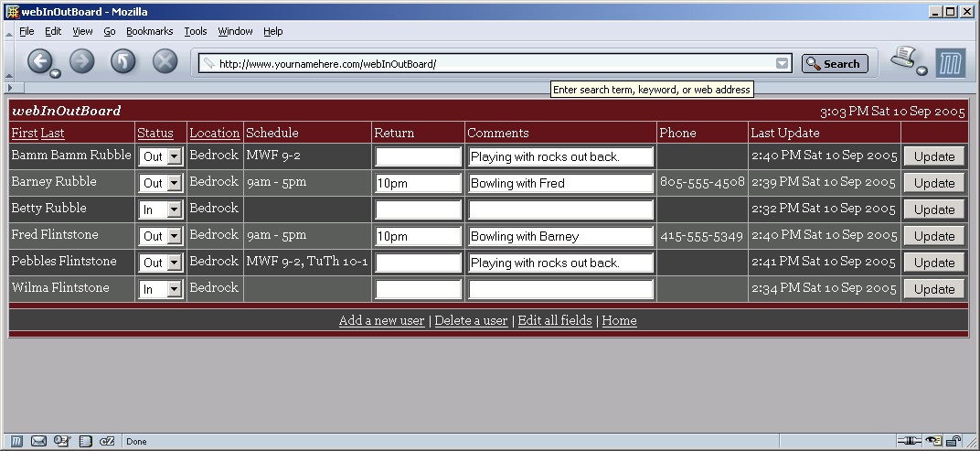Open the Bookmarks menu
Screen dimensions: 980x451
(x=149, y=31)
